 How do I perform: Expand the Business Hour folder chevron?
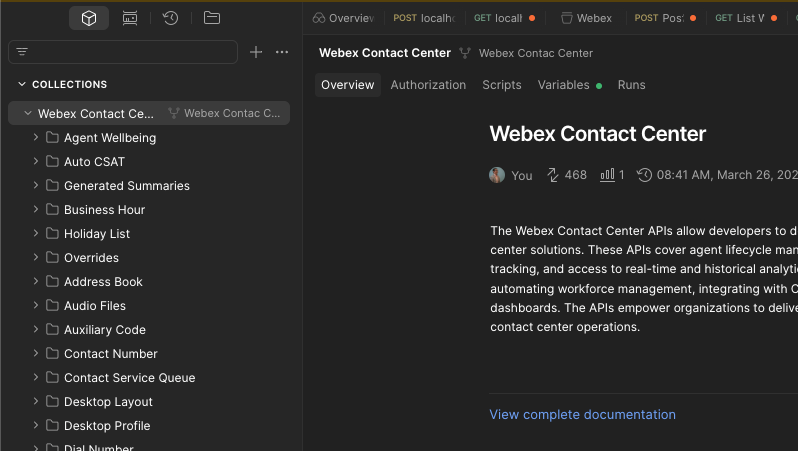coord(36,209)
